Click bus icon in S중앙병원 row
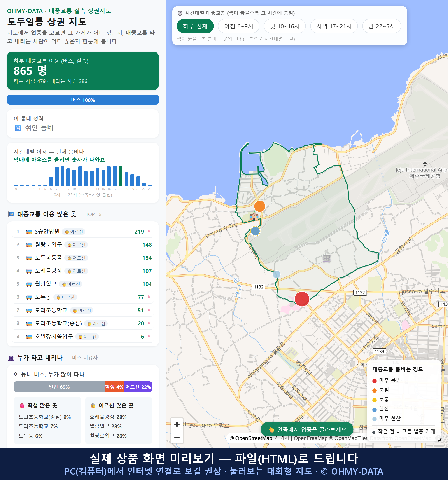Viewport: 448px width, 480px height. coord(29,232)
